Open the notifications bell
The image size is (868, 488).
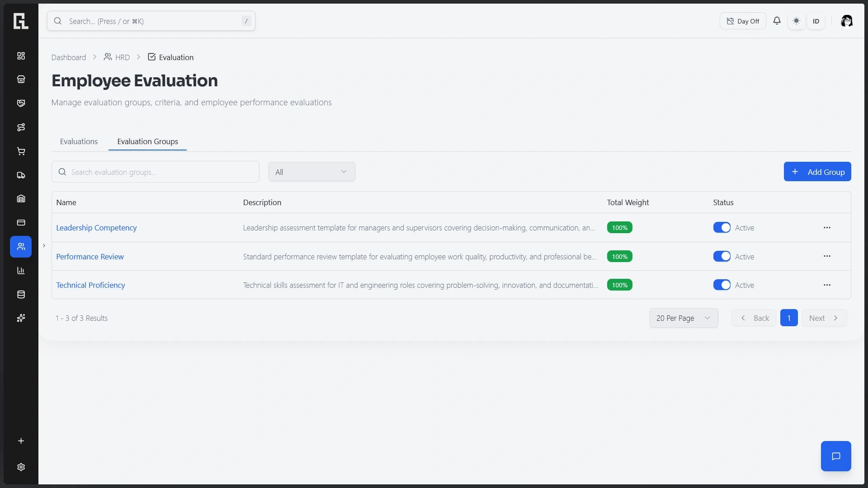click(777, 21)
